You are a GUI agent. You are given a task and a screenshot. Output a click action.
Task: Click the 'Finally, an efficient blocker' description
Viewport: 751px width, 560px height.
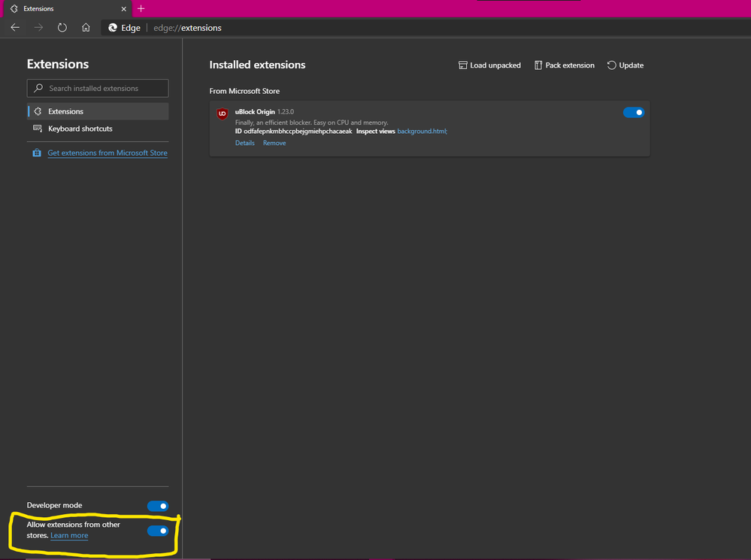pos(311,123)
